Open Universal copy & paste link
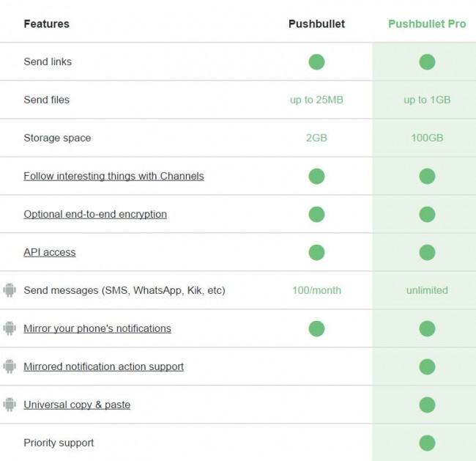This screenshot has width=476, height=461. click(x=77, y=405)
